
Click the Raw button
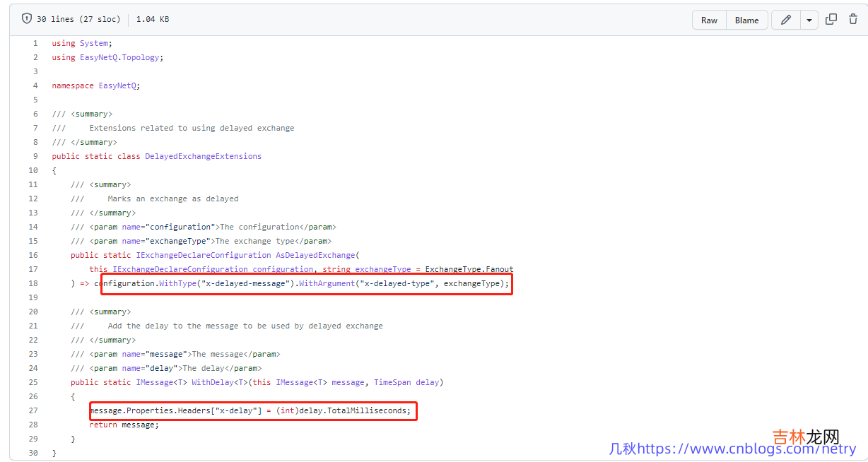click(709, 20)
